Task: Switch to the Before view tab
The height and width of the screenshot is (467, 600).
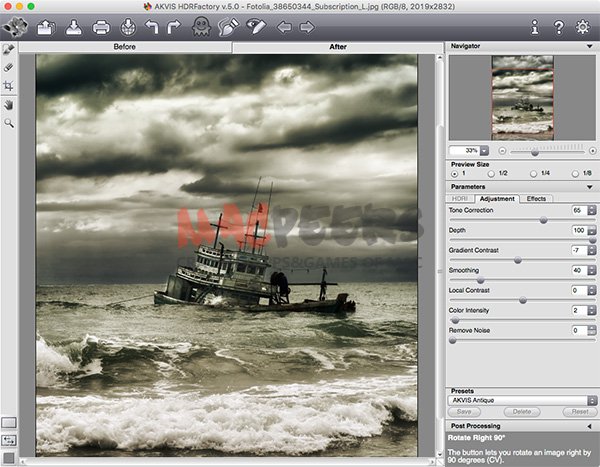Action: (125, 47)
